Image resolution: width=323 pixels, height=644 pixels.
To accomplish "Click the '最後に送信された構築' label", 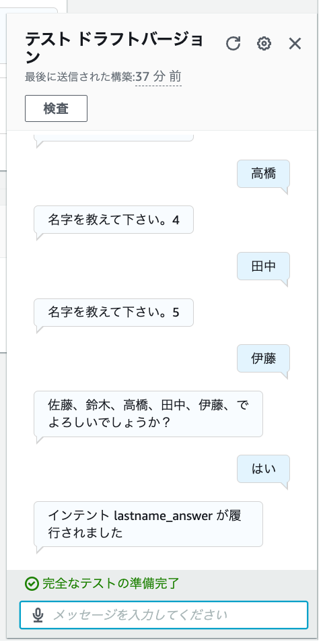I will (79, 77).
